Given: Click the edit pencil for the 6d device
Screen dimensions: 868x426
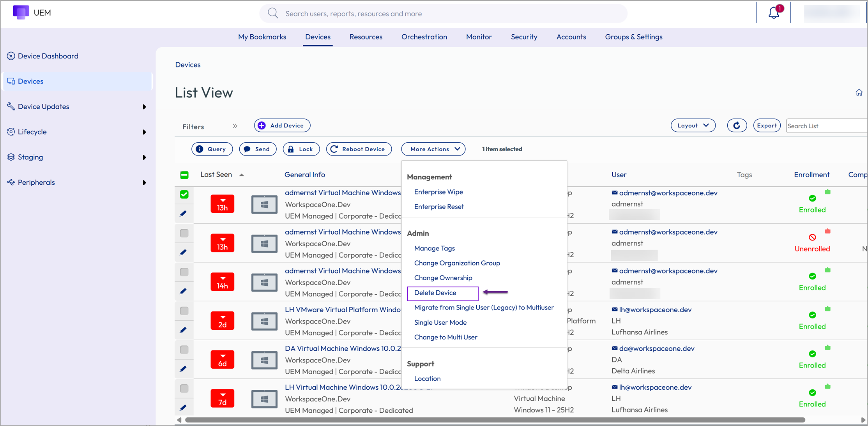Looking at the screenshot, I should tap(183, 369).
